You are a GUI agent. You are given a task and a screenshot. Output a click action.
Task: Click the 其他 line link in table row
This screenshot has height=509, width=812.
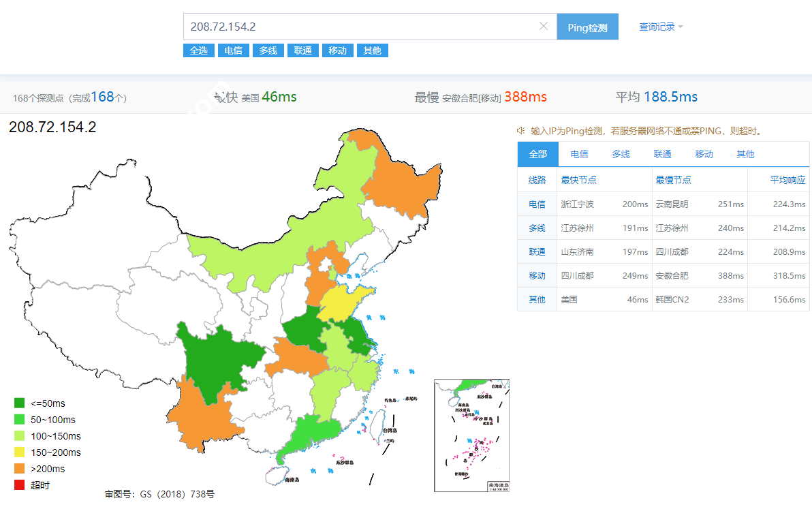click(x=537, y=299)
